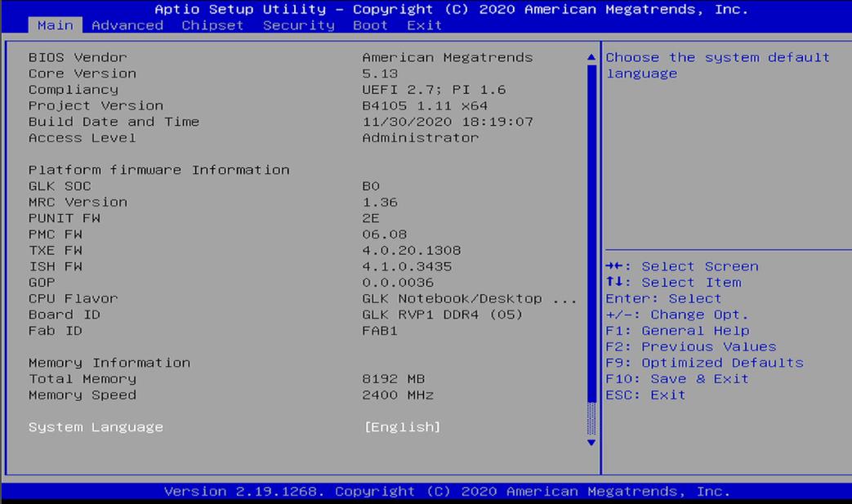Click the Total Memory label
The image size is (852, 504).
82,378
